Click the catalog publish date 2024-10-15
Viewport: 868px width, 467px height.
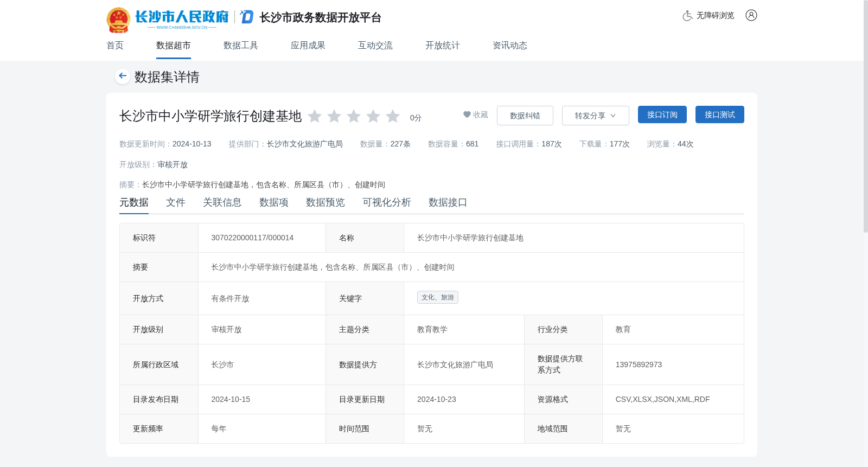231,399
